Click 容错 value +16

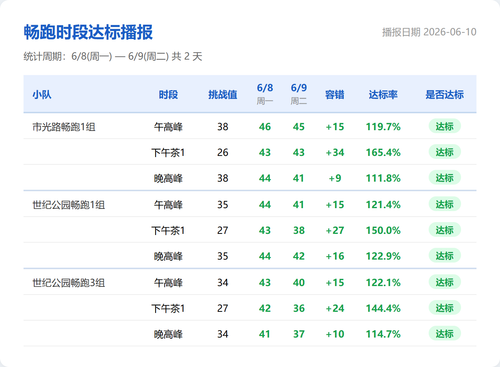pyautogui.click(x=335, y=256)
